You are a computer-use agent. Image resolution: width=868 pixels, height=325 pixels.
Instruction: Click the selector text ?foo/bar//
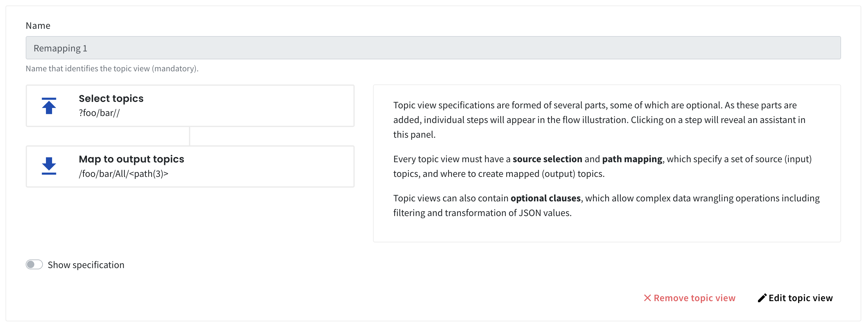[x=100, y=113]
